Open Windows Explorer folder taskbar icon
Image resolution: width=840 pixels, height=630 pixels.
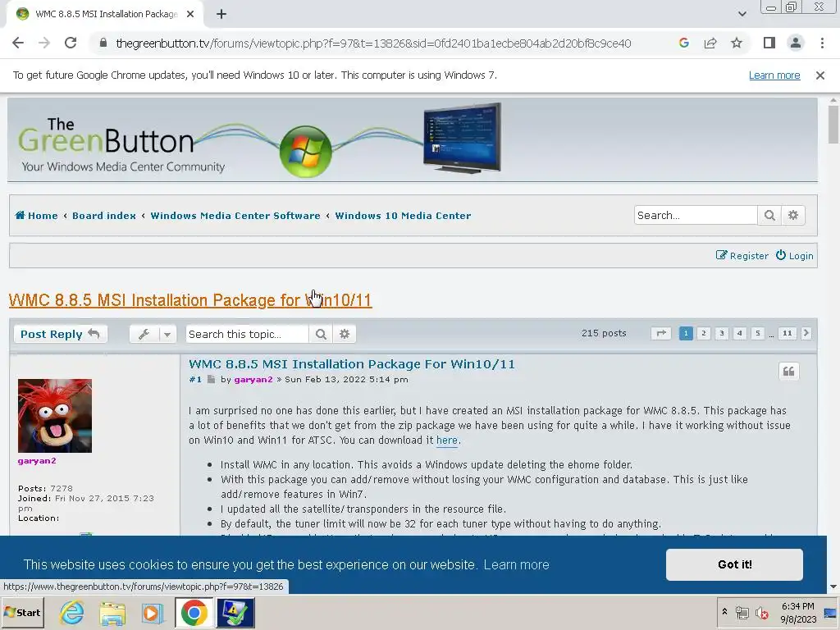click(x=112, y=612)
